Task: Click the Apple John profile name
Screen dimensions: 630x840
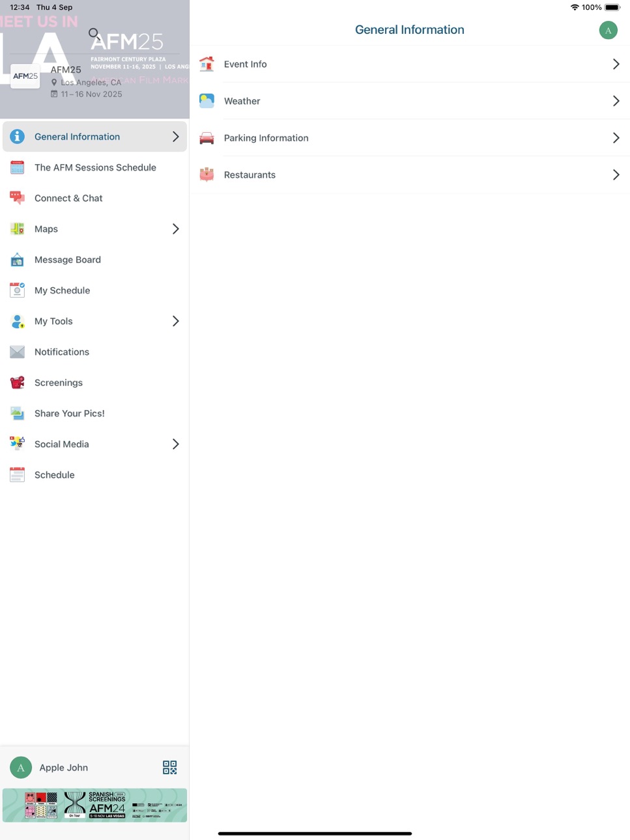Action: 64,768
